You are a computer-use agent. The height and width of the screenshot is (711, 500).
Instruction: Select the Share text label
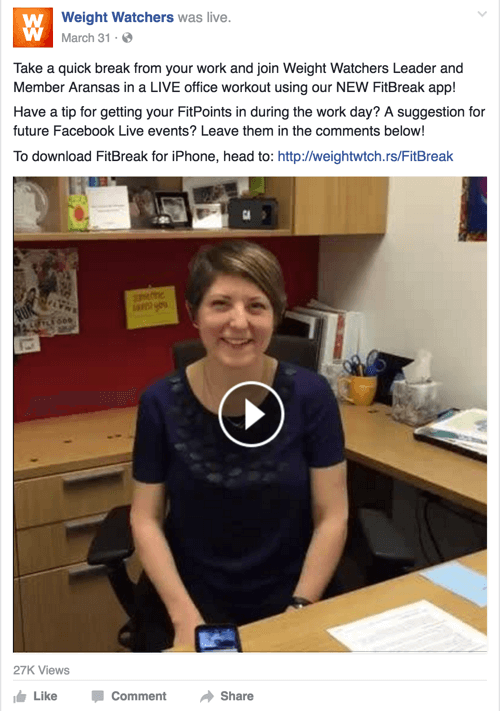237,696
